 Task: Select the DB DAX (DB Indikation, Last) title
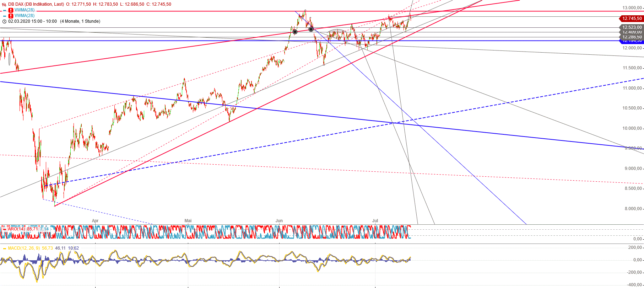click(36, 4)
